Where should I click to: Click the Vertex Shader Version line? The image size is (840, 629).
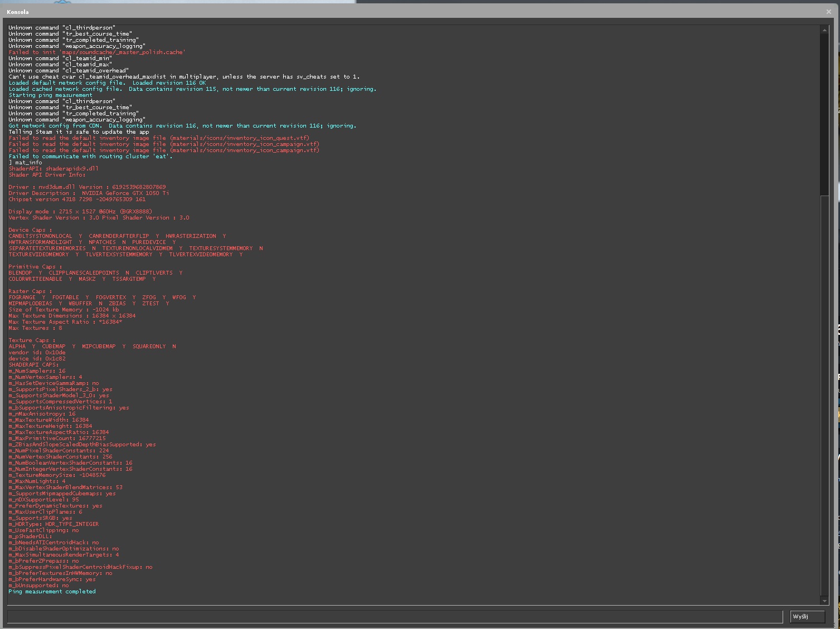99,218
